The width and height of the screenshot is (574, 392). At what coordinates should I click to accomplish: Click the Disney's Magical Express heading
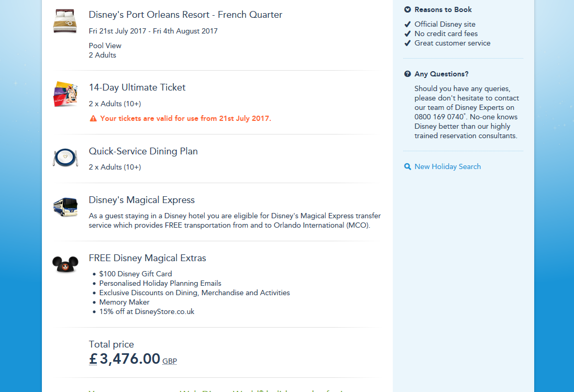pos(141,200)
